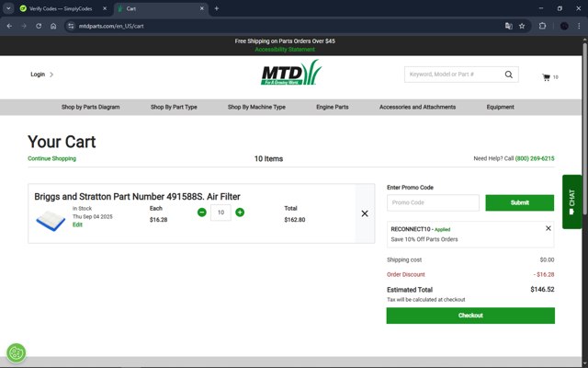Open site information icon in address bar
Screen dimensions: 588x368
71,26
